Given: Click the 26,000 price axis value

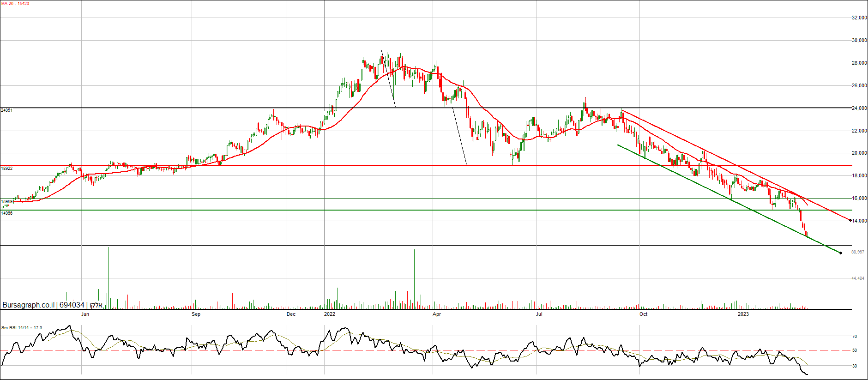Looking at the screenshot, I should click(x=859, y=85).
